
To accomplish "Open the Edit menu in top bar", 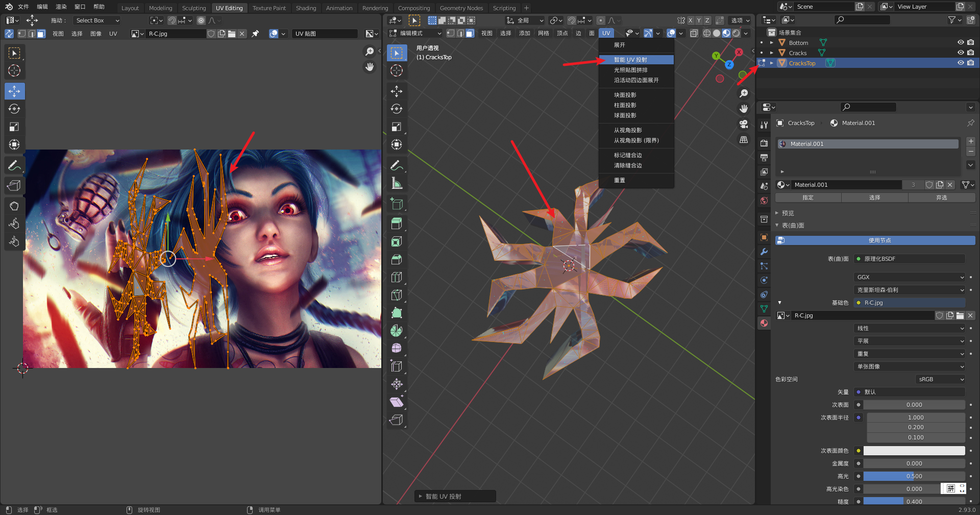I will coord(42,7).
